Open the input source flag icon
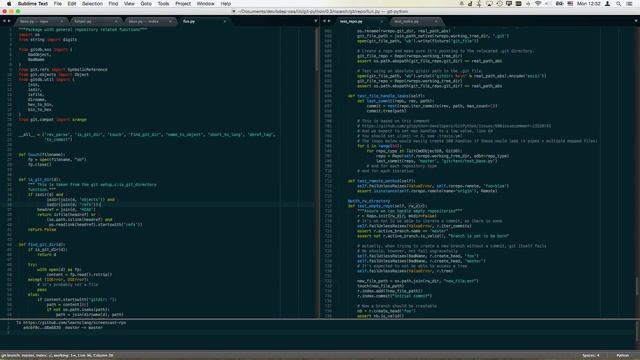640x360 pixels. (570, 4)
